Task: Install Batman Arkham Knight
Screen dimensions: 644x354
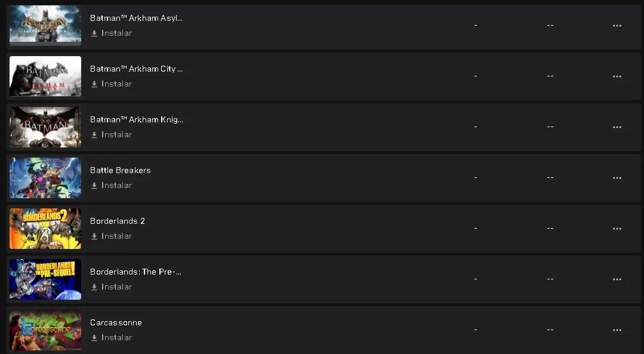Action: [111, 135]
